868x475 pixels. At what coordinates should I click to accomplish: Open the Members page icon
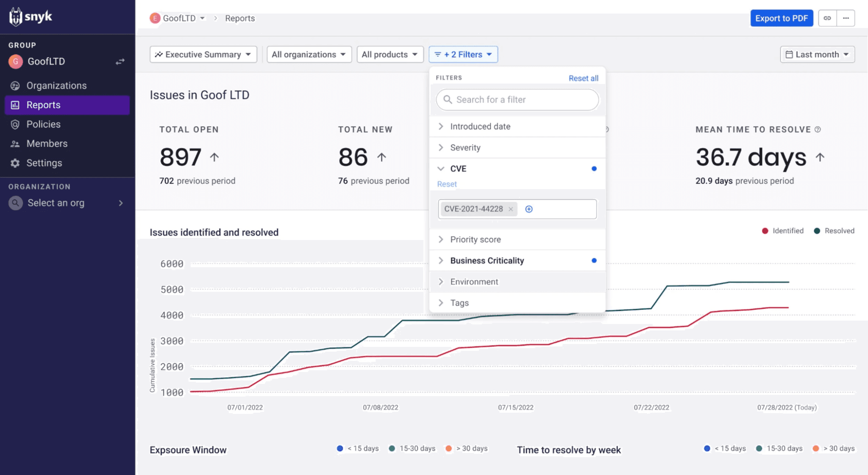(15, 143)
